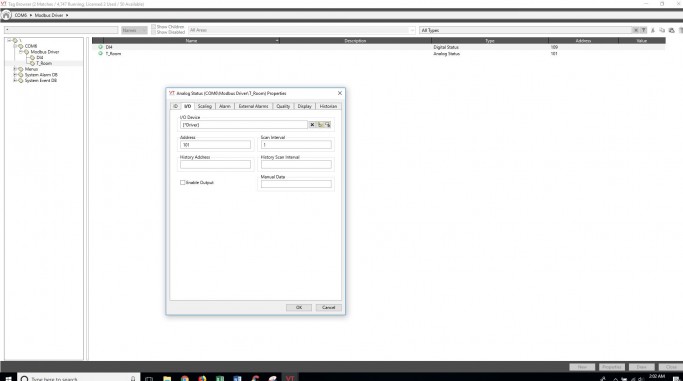Viewport: 683px width, 381px height.
Task: Open the Historian tab
Action: [x=328, y=106]
